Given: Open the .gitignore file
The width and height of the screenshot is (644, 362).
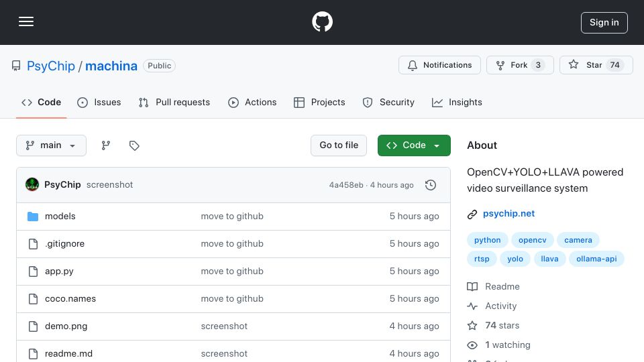Looking at the screenshot, I should 64,244.
